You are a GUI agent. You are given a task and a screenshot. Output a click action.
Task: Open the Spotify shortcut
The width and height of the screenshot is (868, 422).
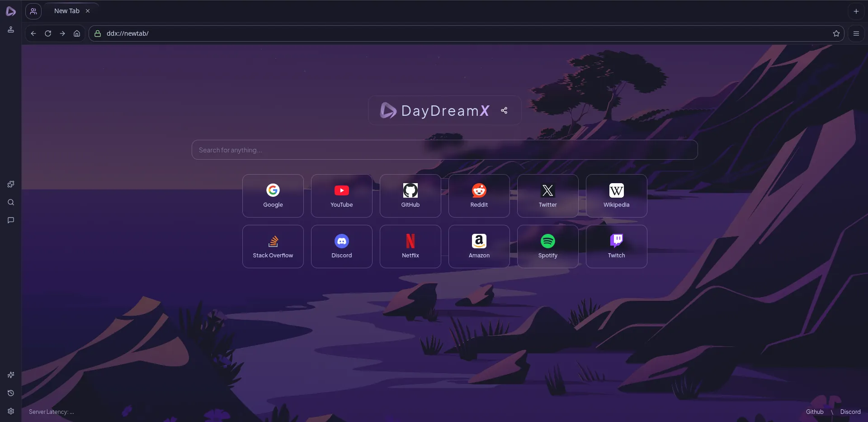coord(548,247)
